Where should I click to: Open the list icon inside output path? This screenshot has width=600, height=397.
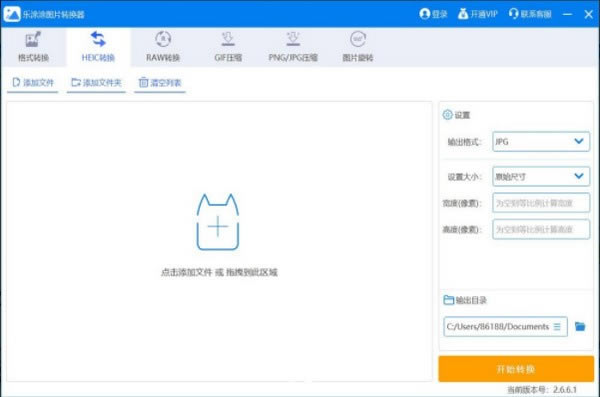tap(557, 327)
